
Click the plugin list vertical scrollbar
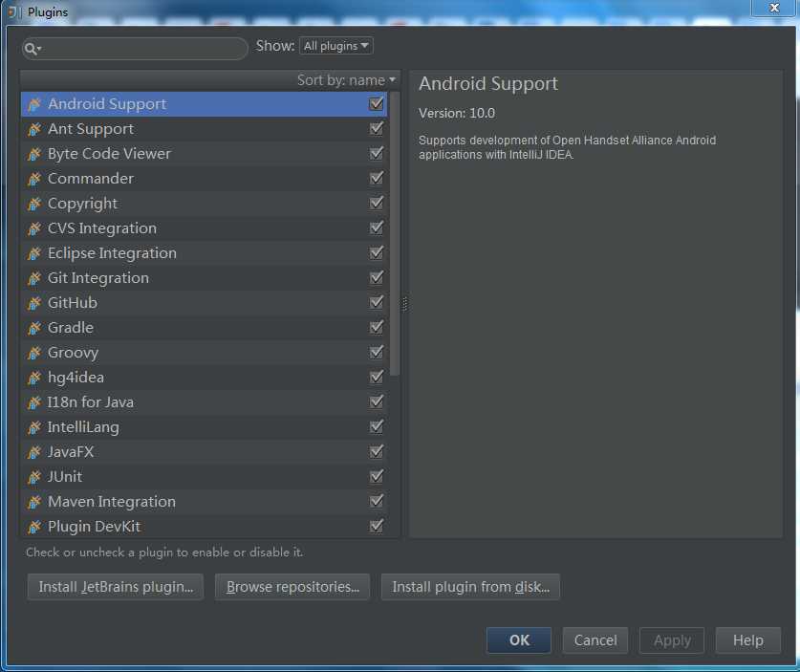395,233
